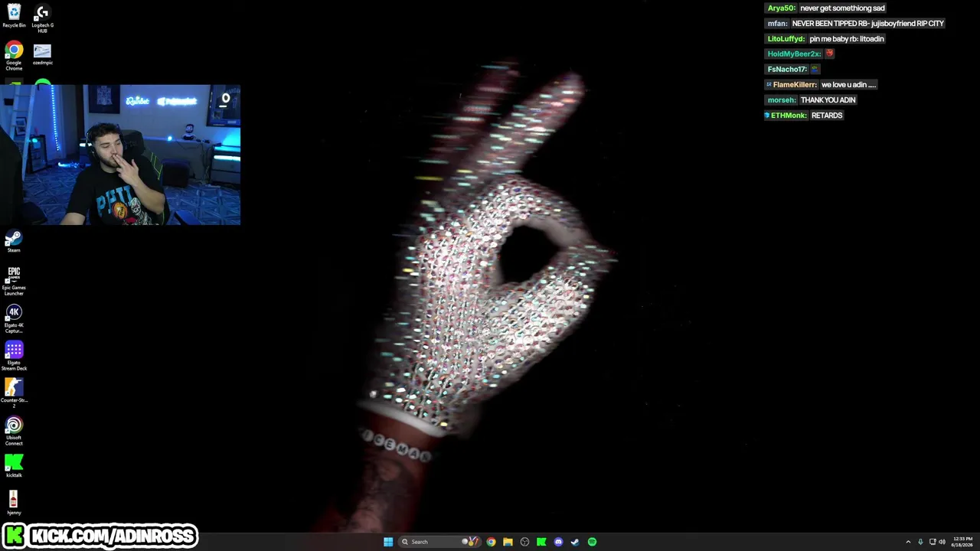980x551 pixels.
Task: Click chat username morseh
Action: point(782,99)
